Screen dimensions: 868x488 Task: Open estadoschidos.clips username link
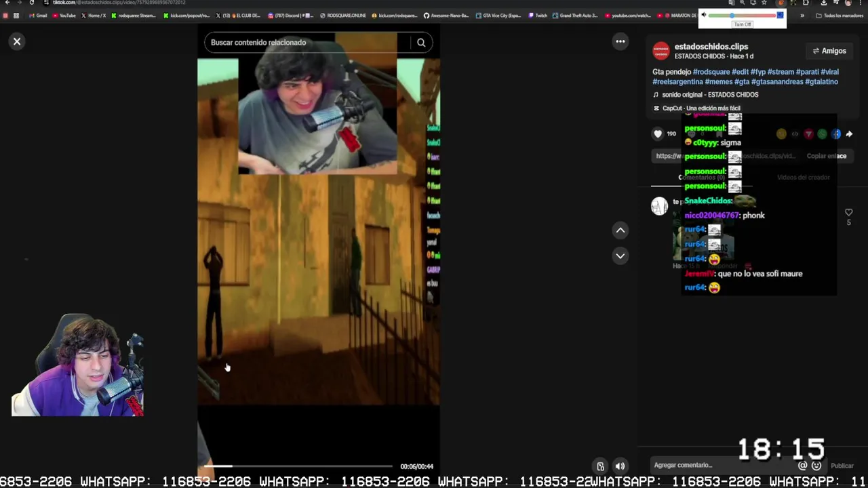click(711, 47)
